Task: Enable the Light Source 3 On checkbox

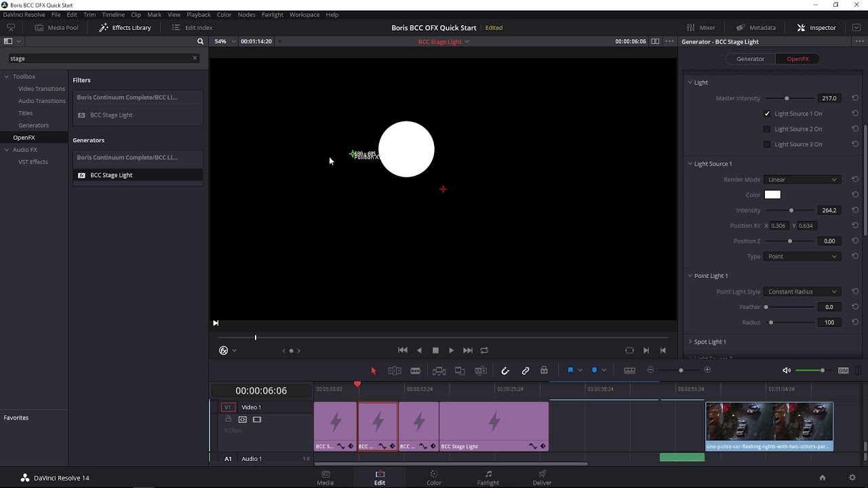Action: [767, 144]
